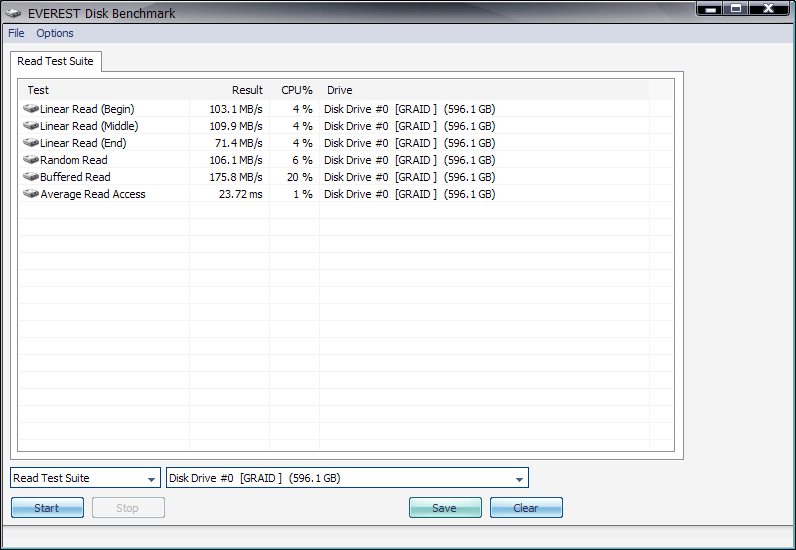Click the disk icon beside Linear Read (Middle)
This screenshot has width=796, height=550.
tap(31, 125)
